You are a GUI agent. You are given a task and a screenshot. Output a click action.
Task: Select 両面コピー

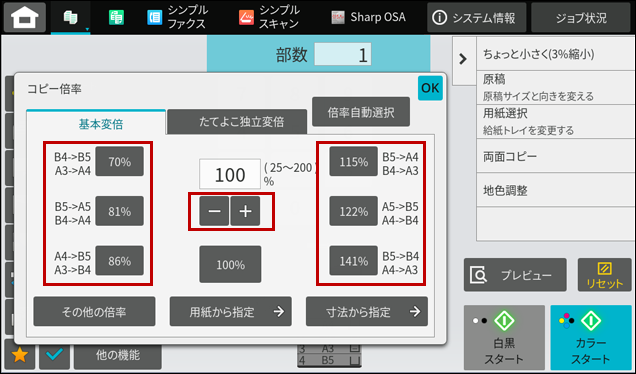[x=556, y=156]
